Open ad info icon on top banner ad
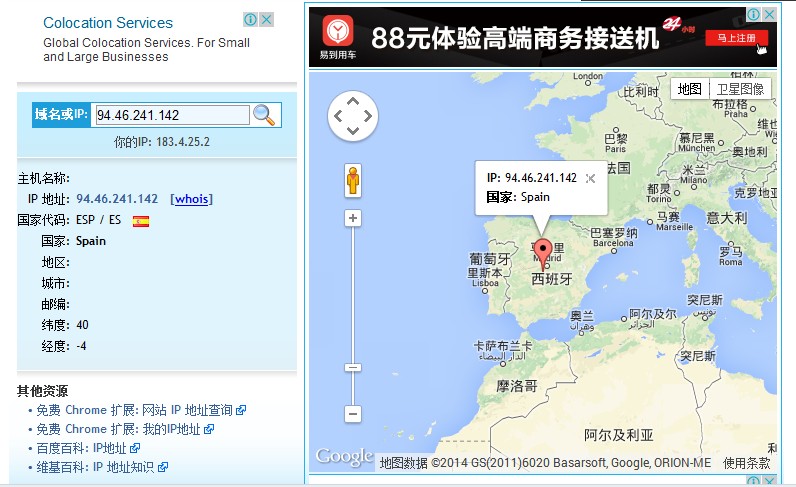The image size is (796, 487). [753, 14]
